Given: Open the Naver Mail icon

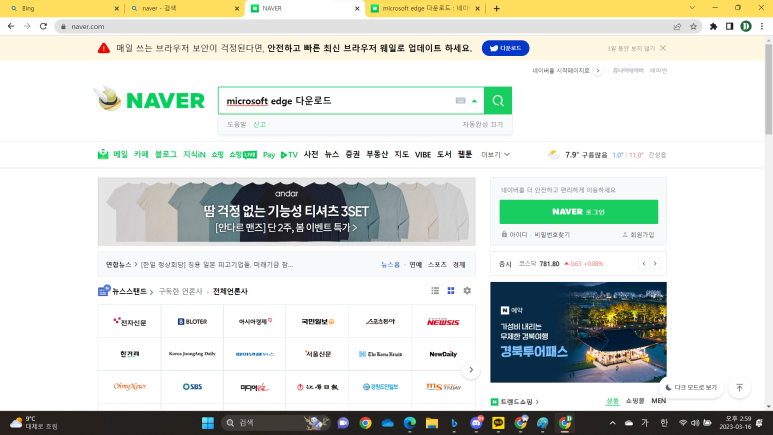Looking at the screenshot, I should (x=103, y=154).
